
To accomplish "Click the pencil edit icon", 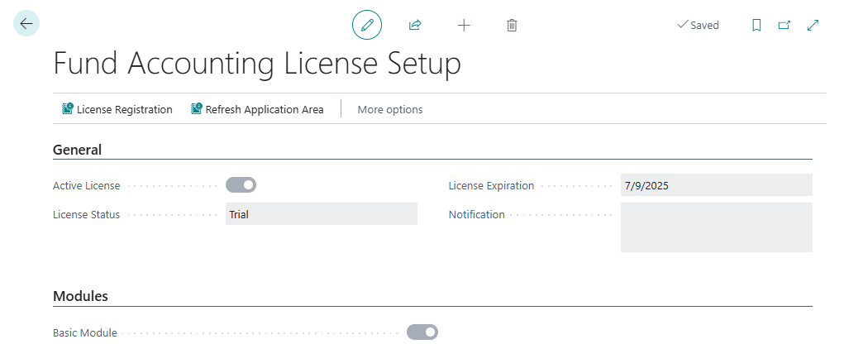I will pyautogui.click(x=367, y=25).
